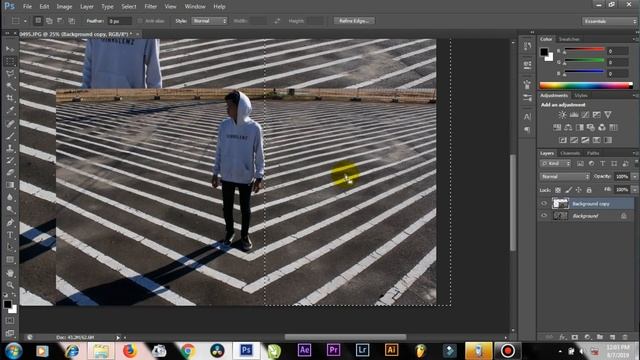
Task: Switch to the Swatches tab
Action: click(569, 39)
